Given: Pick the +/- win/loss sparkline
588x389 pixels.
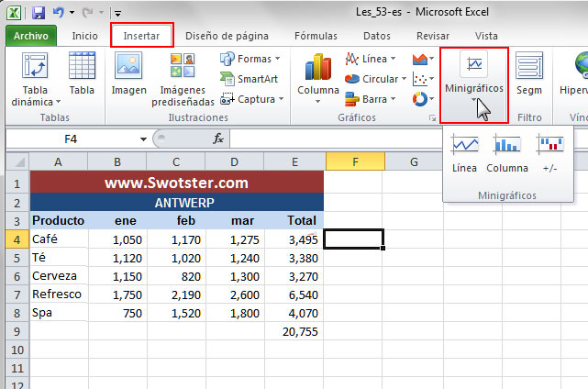Looking at the screenshot, I should pos(549,153).
